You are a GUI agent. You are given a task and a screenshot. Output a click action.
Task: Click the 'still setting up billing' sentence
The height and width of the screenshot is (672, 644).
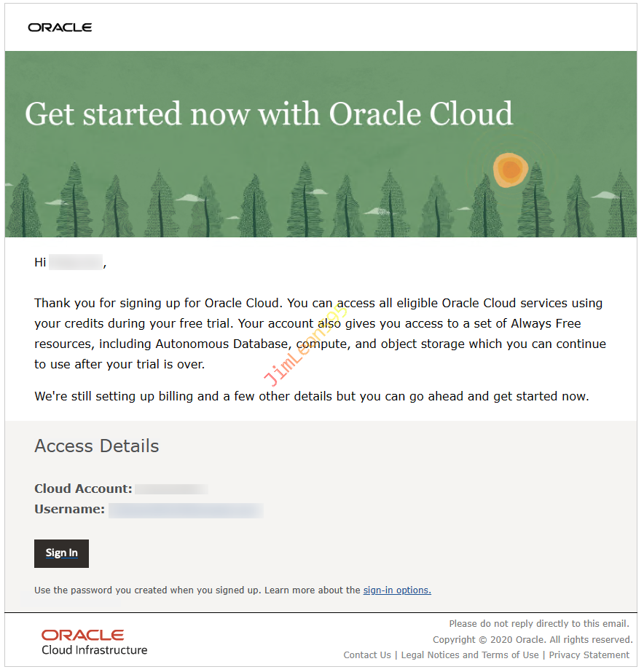pos(311,397)
